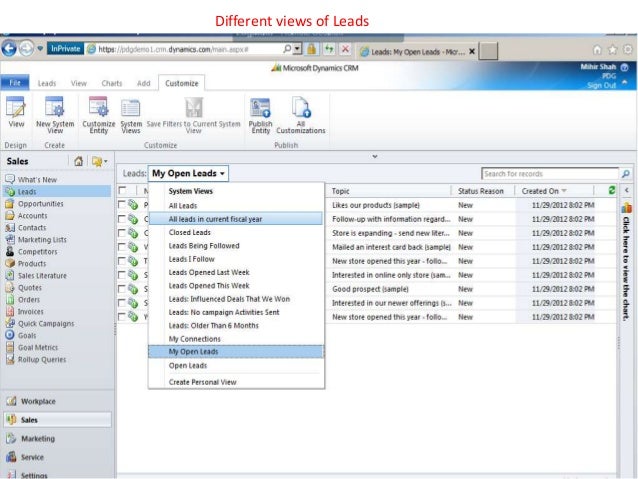Switch to the Customize ribbon tab
Viewport: 638px width, 479px height.
pos(181,83)
